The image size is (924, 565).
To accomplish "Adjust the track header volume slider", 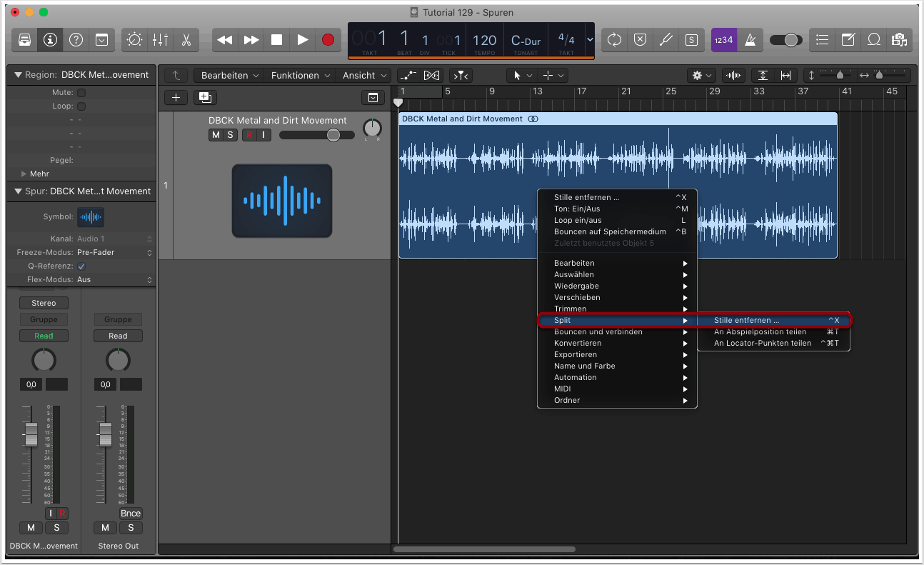I will point(333,135).
